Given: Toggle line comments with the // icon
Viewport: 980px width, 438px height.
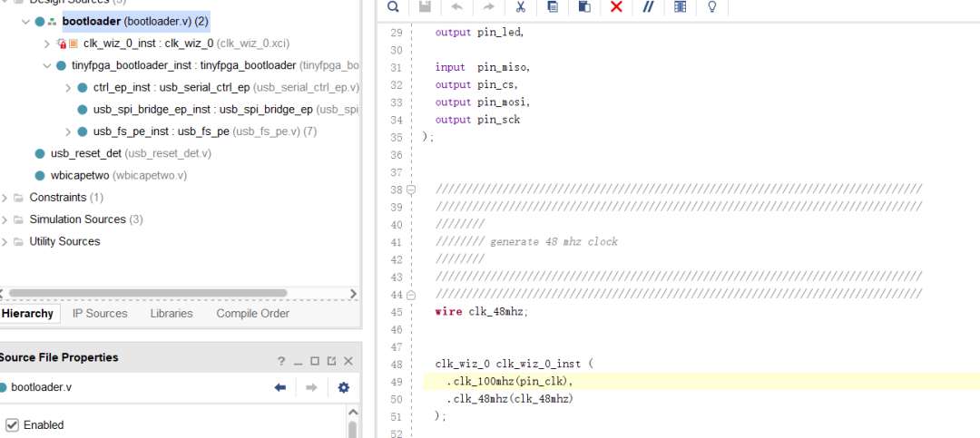Looking at the screenshot, I should tap(648, 7).
